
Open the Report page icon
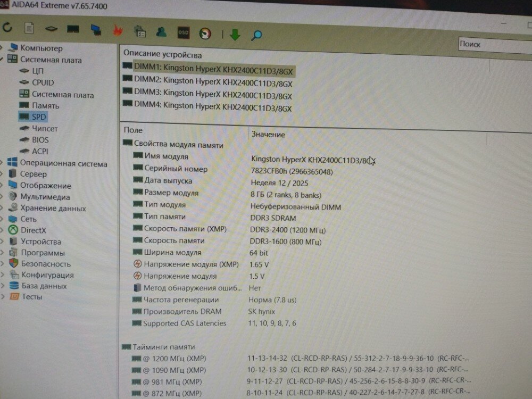click(x=29, y=28)
